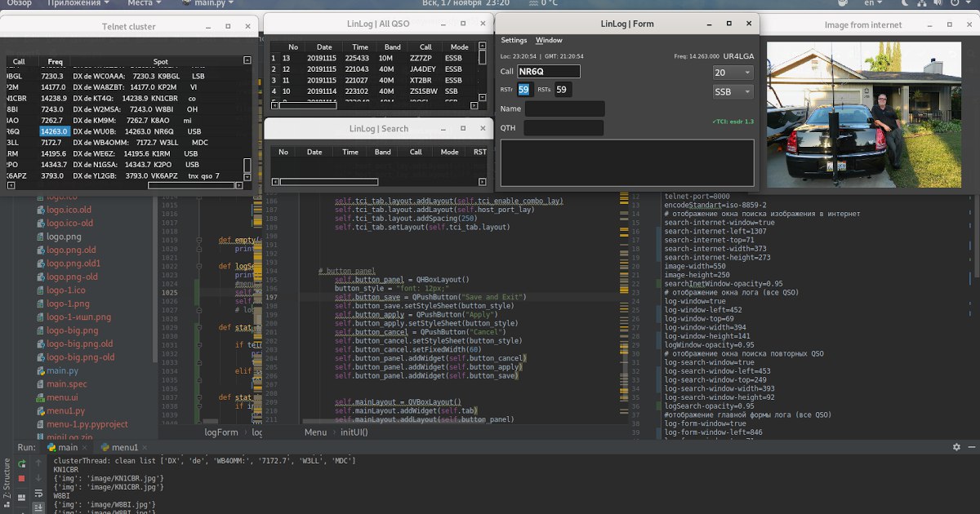Select the 14263.0 frequency cell in Telnet cluster
The width and height of the screenshot is (980, 514).
56,131
